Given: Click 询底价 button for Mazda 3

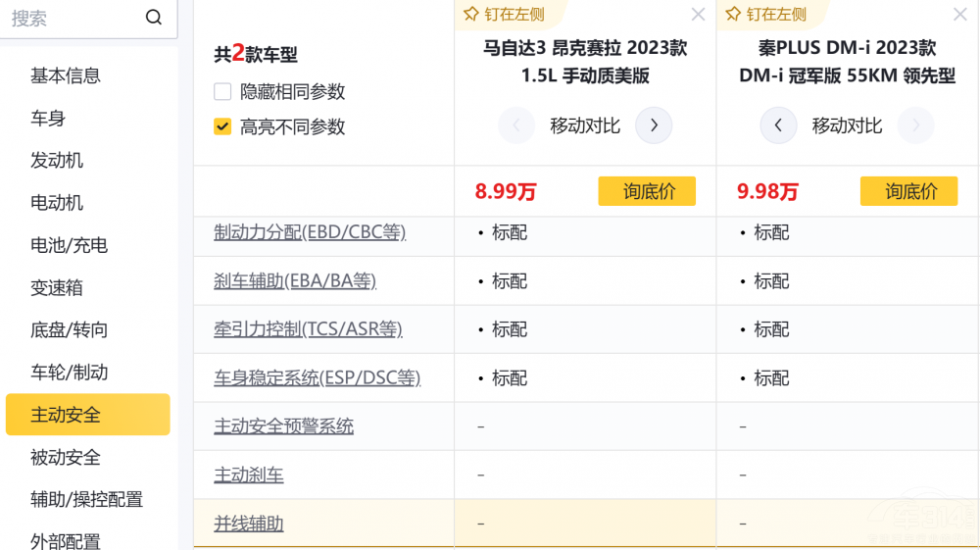Looking at the screenshot, I should pos(647,191).
